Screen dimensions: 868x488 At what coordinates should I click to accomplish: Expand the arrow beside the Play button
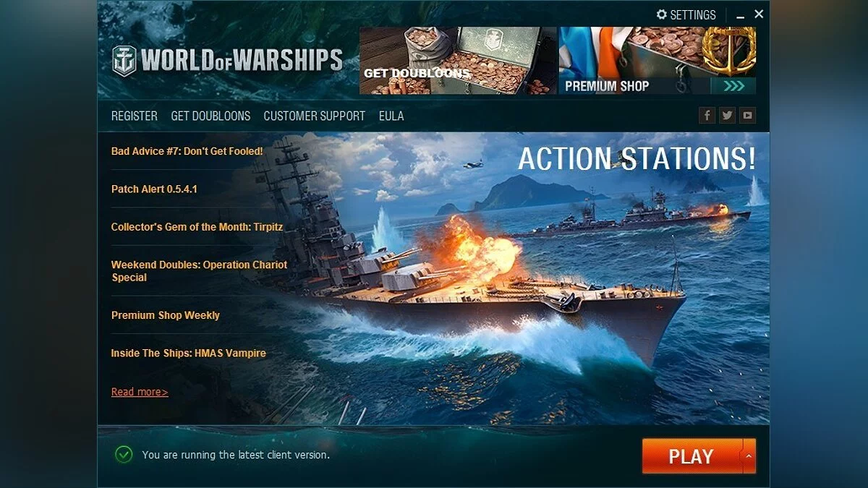[749, 456]
